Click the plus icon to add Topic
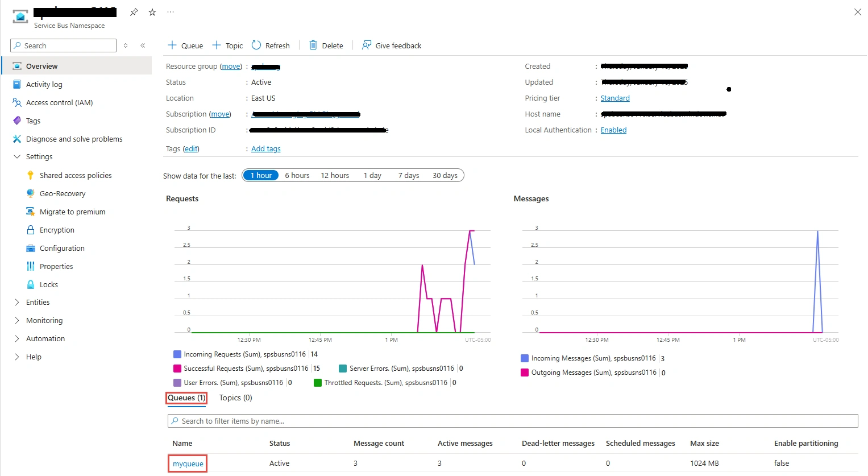 click(217, 45)
